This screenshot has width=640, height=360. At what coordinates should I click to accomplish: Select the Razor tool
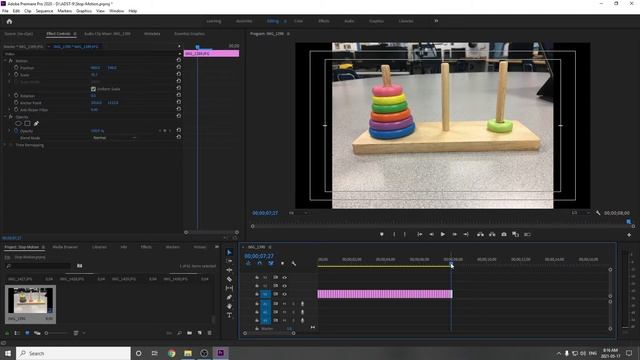coord(229,279)
